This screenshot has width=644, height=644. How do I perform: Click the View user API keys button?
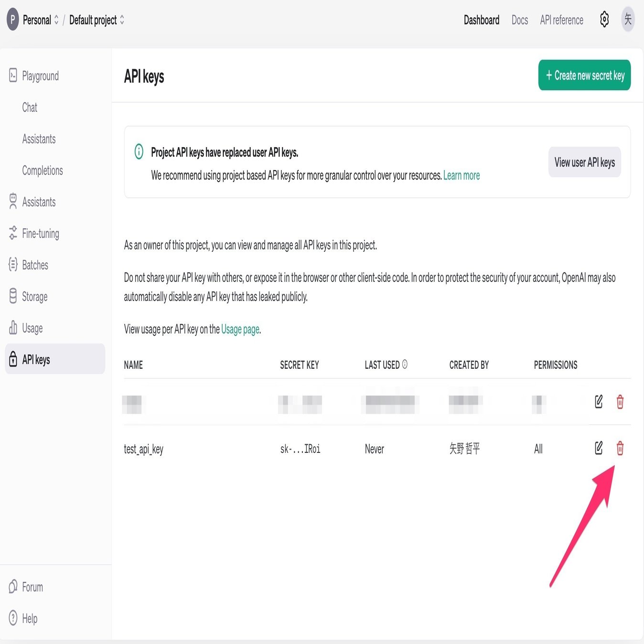tap(584, 162)
